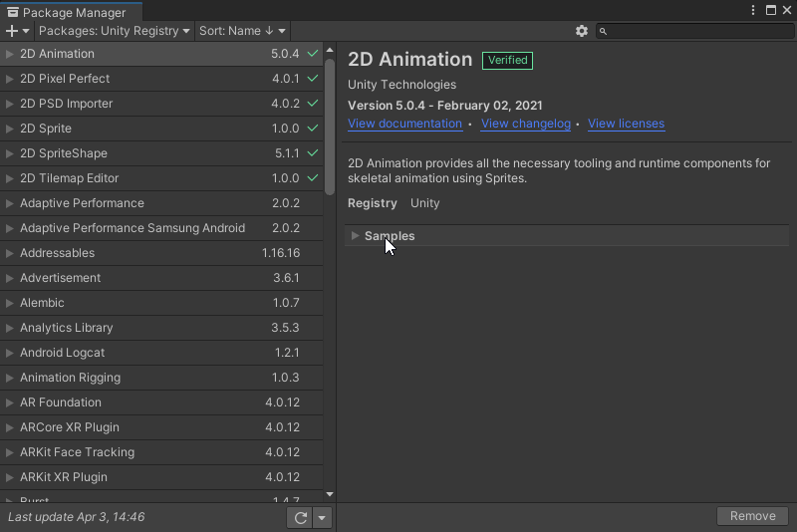Click the 2D Tilemap Editor installed checkmark

pos(313,178)
